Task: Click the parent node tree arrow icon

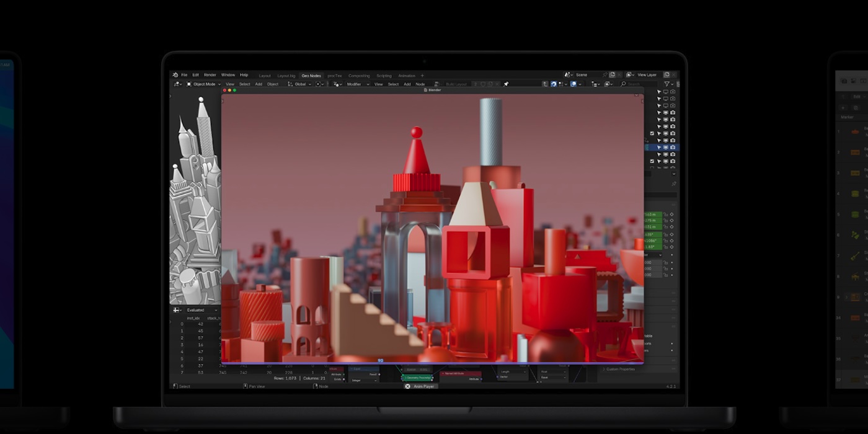Action: (545, 84)
